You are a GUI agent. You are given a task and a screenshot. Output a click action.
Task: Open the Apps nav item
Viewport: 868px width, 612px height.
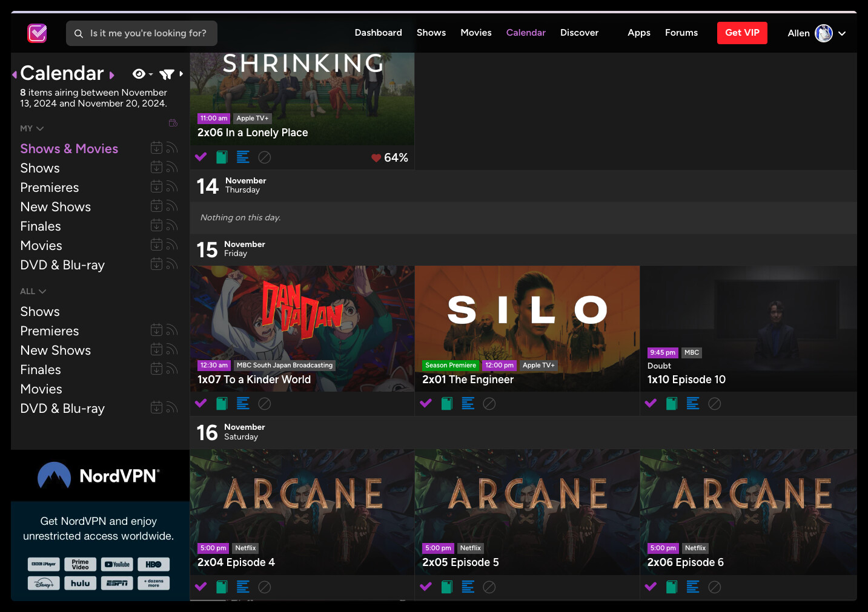point(639,33)
